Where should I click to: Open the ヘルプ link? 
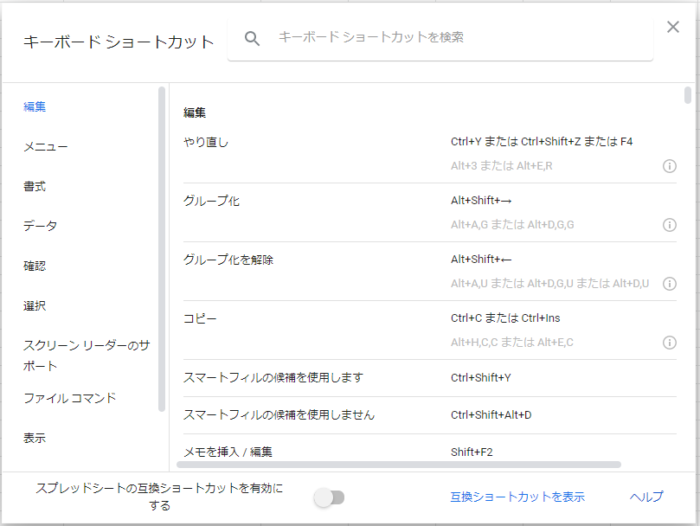[x=646, y=497]
